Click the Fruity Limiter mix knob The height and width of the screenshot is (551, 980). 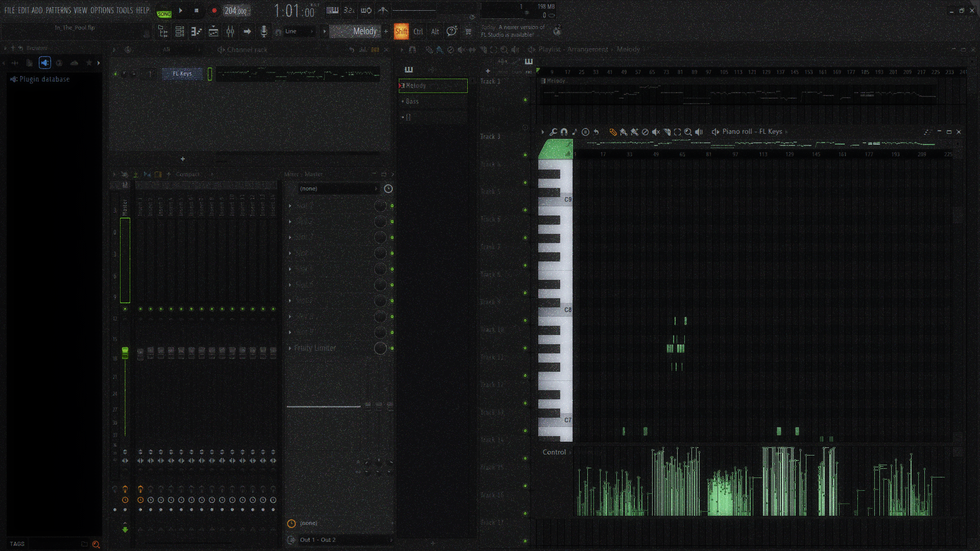(x=380, y=349)
